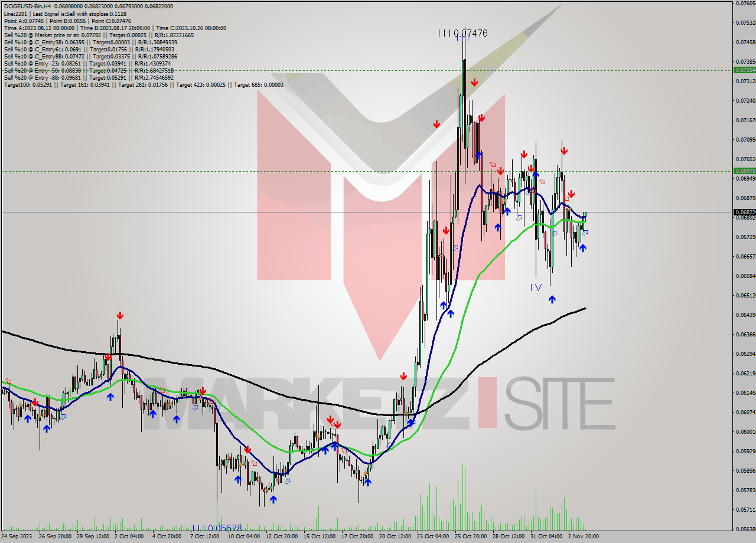Click the 'Sell %20 @ Entry -88: 0.09681' line

click(x=89, y=77)
